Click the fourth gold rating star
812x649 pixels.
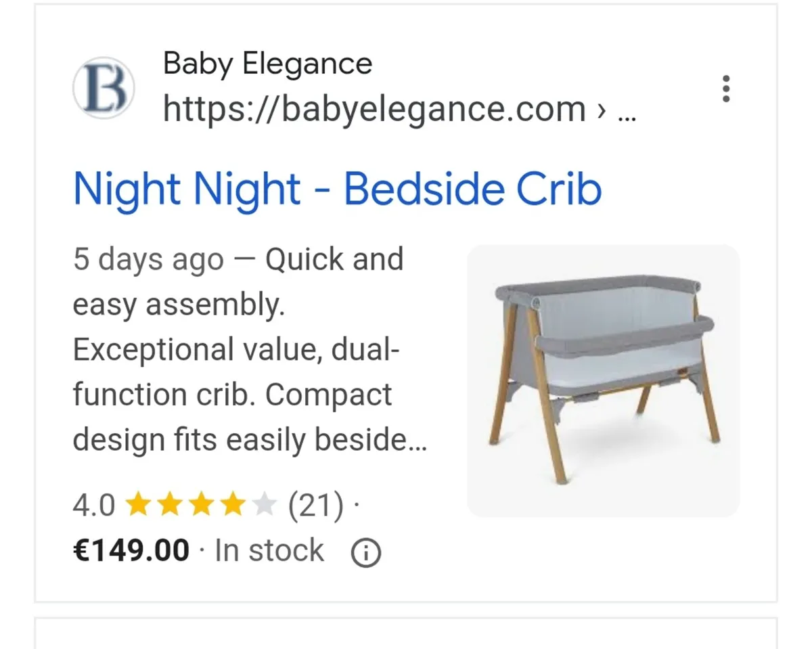coord(233,505)
